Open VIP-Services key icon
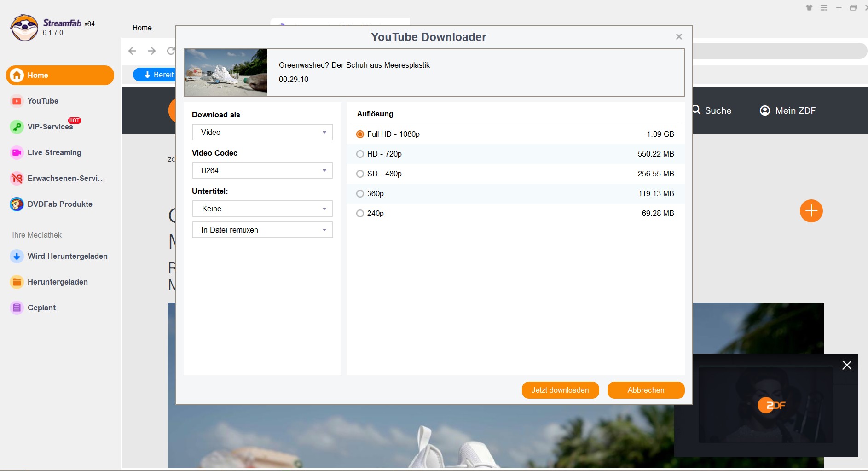This screenshot has height=471, width=868. (17, 127)
